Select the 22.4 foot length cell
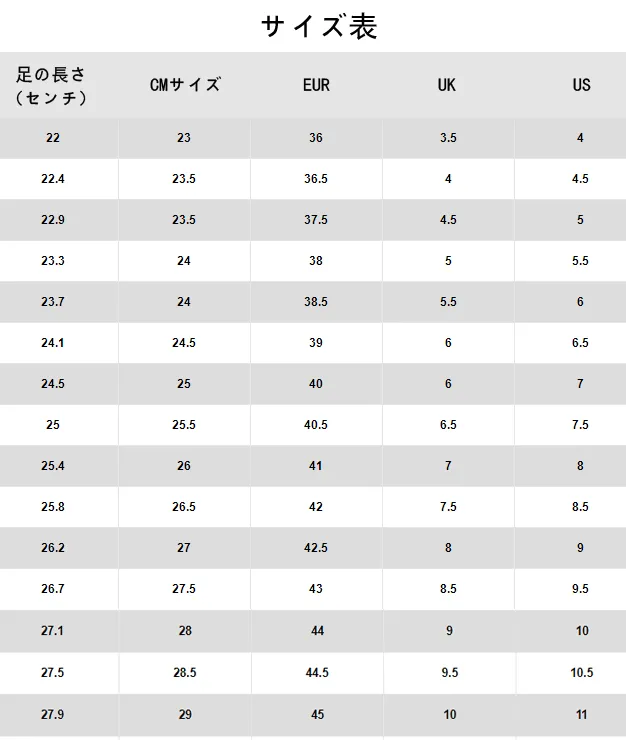The height and width of the screenshot is (740, 626). point(53,179)
